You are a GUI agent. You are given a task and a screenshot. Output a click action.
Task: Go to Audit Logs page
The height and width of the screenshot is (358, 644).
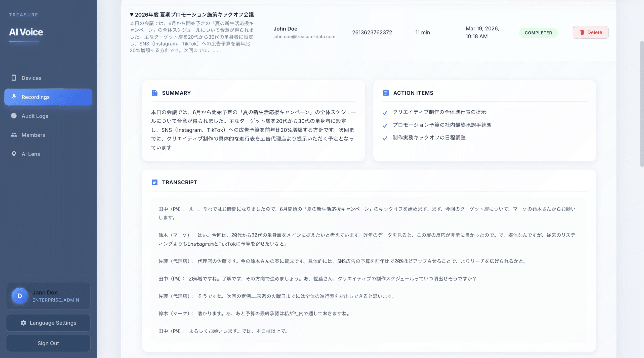[x=48, y=116]
